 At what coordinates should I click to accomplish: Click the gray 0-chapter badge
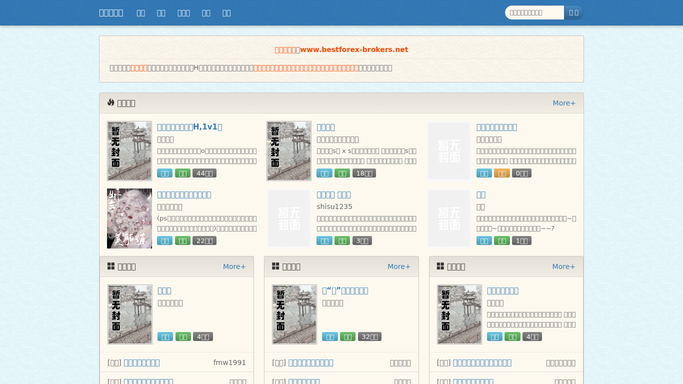tap(521, 173)
